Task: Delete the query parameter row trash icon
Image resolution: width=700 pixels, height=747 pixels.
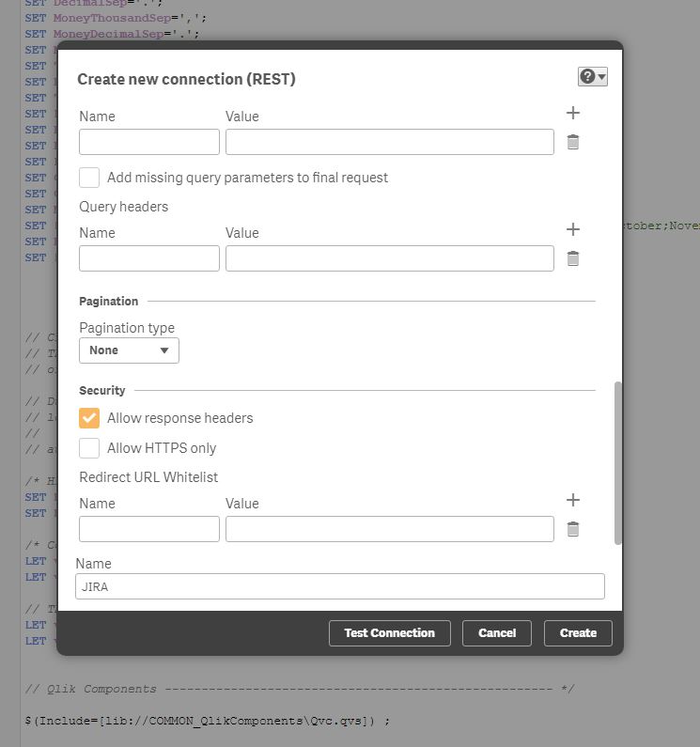Action: 573,142
